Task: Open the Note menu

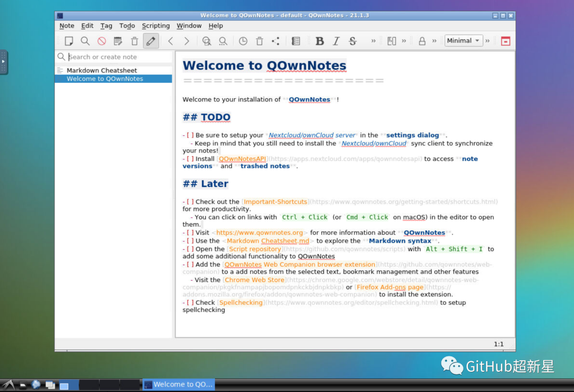Action: tap(66, 25)
